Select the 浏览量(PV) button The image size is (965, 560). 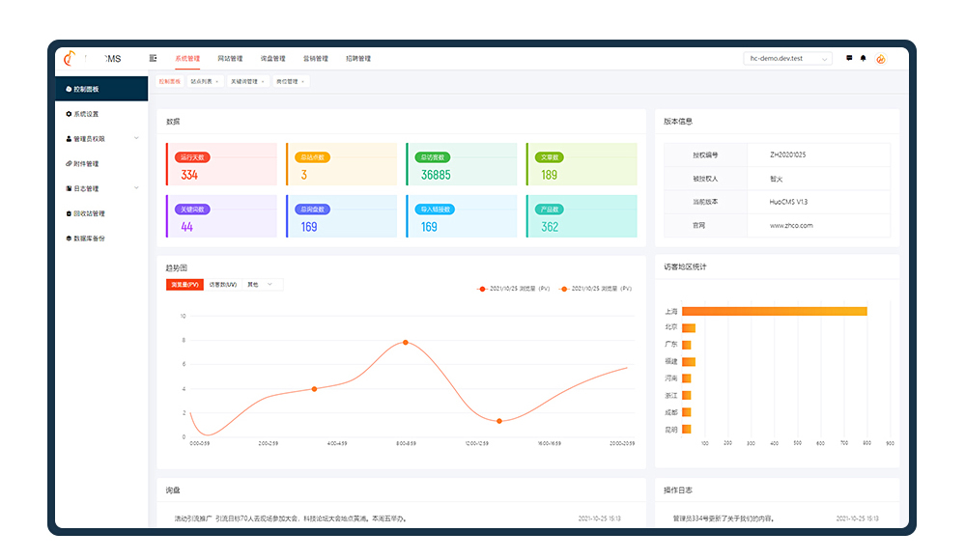pos(184,285)
